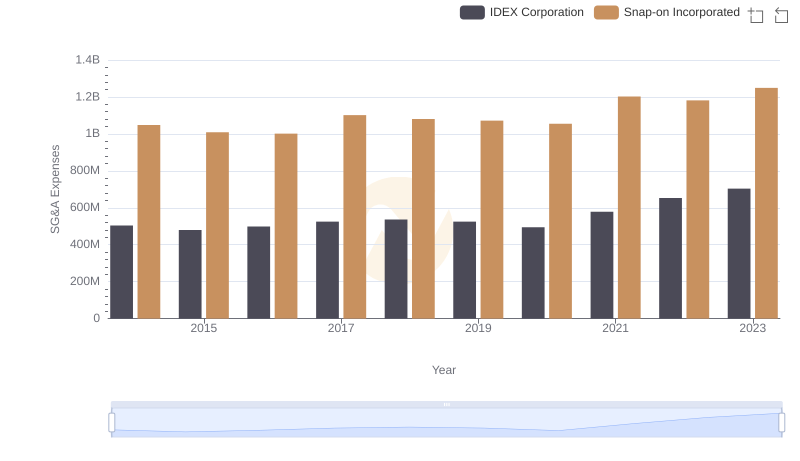The image size is (800, 461).
Task: Click the 2019 x-axis label
Action: tap(478, 328)
